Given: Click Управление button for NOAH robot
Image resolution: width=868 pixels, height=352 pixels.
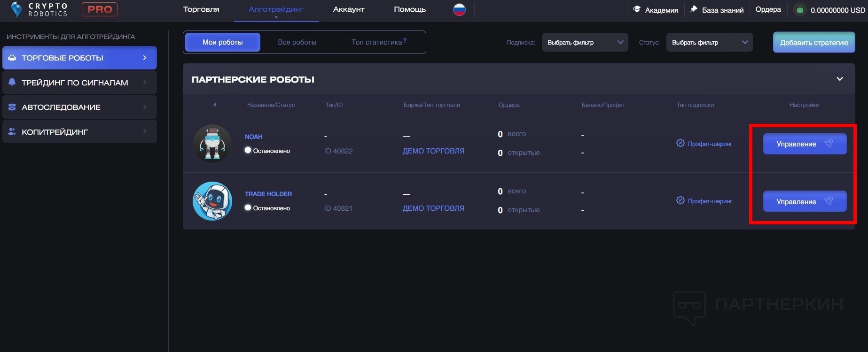Looking at the screenshot, I should coord(805,144).
